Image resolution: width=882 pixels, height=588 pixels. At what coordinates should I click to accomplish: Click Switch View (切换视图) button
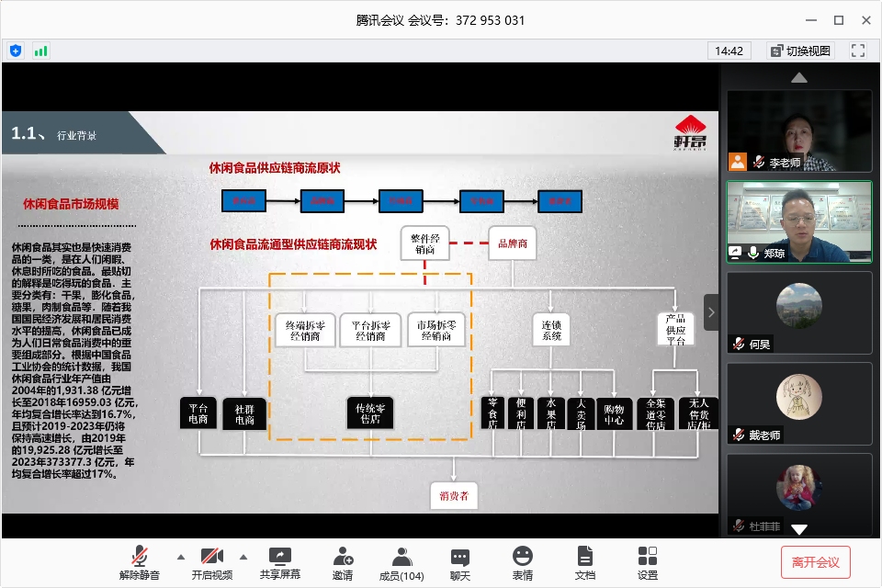point(799,51)
